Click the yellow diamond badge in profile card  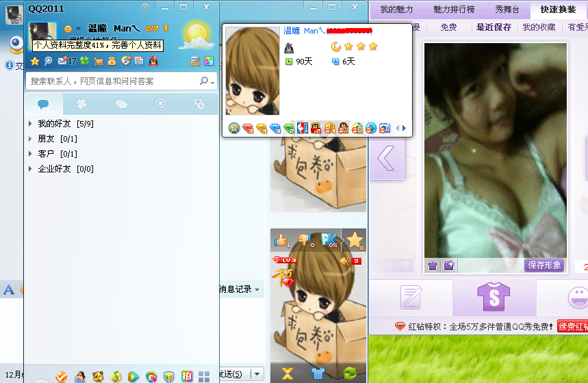(x=261, y=129)
